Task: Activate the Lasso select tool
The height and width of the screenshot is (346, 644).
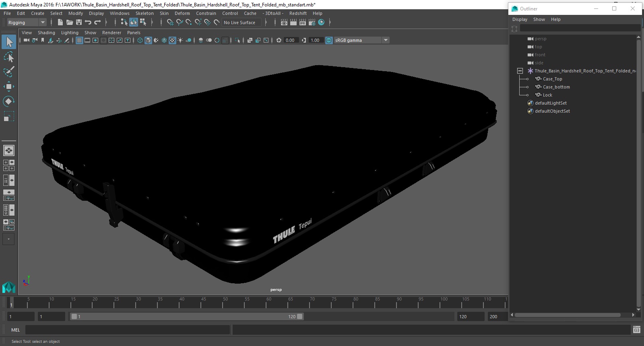Action: [8, 57]
